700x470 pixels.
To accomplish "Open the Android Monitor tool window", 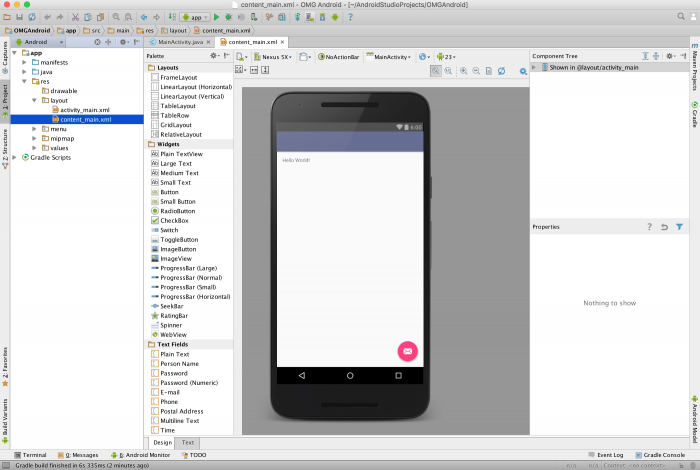I will (141, 455).
